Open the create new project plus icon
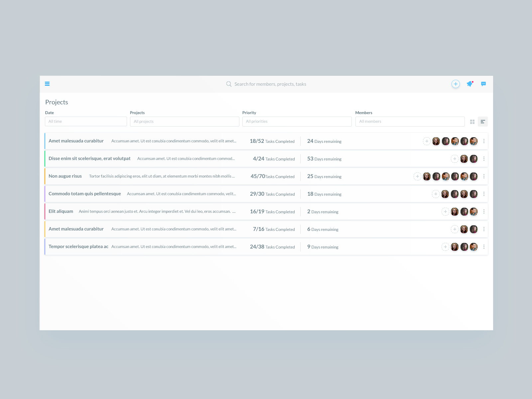This screenshot has width=532, height=399. click(x=456, y=84)
